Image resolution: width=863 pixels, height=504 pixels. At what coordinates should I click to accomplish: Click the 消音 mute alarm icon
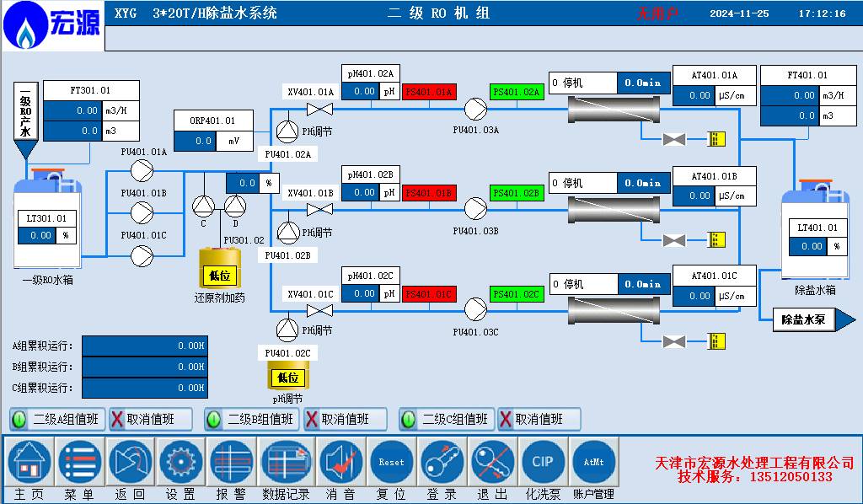(x=340, y=463)
